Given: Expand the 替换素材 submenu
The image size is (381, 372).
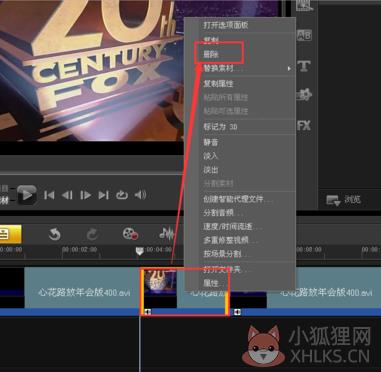Looking at the screenshot, I should coord(240,68).
